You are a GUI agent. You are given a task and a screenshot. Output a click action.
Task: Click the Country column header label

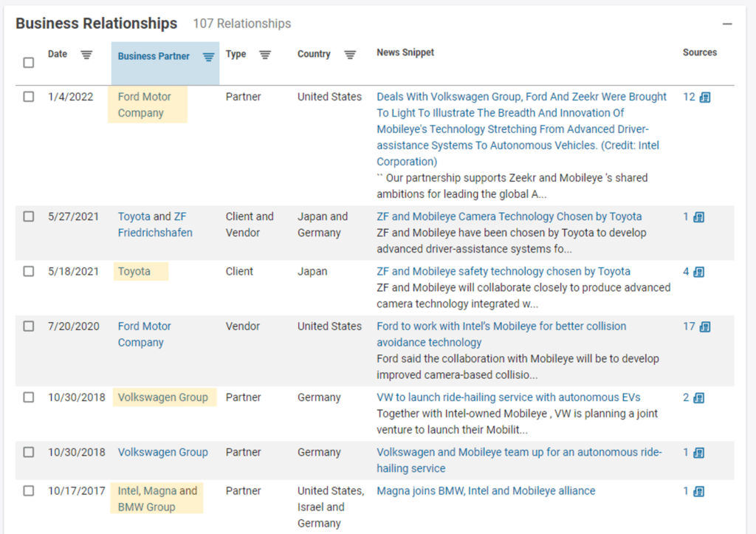pyautogui.click(x=314, y=54)
